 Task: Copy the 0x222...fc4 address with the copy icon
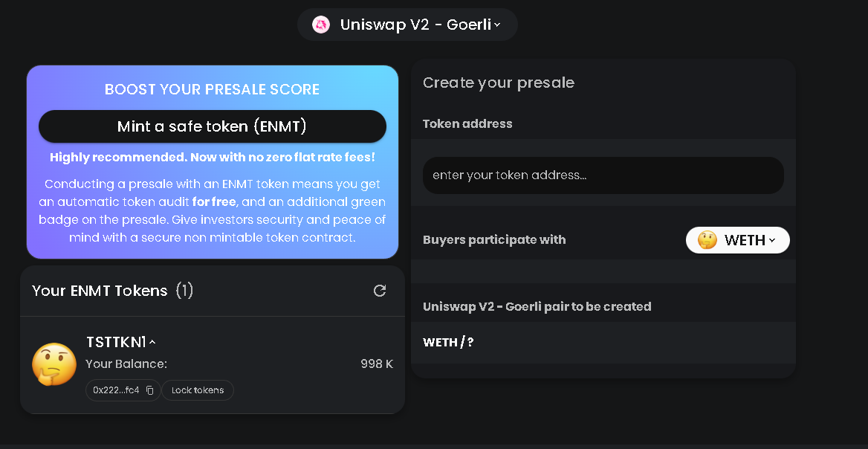coord(149,390)
